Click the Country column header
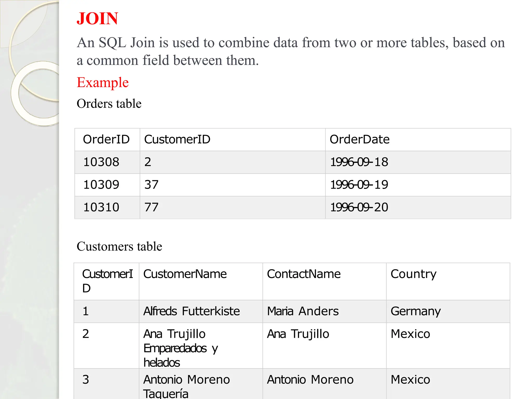 [x=414, y=274]
